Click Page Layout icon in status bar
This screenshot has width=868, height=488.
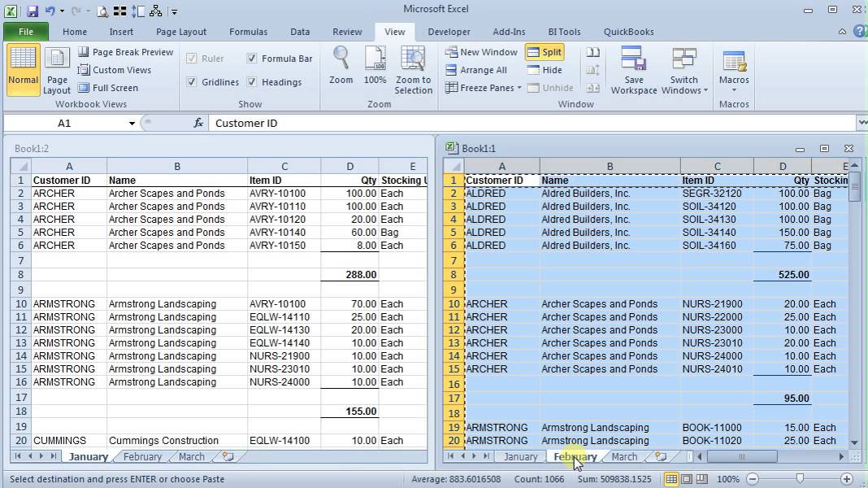pos(687,479)
